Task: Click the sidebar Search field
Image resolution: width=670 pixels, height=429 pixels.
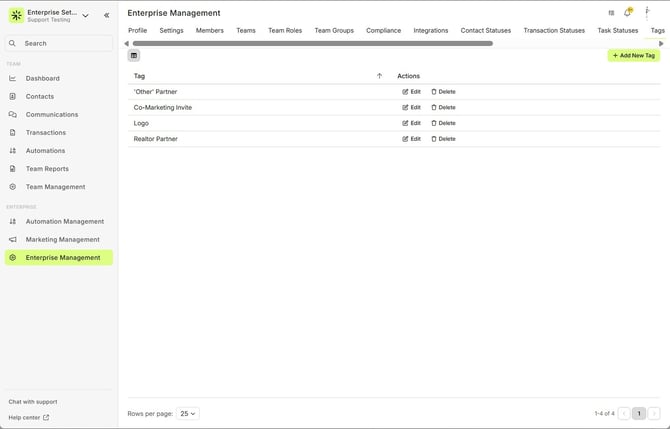Action: pyautogui.click(x=60, y=43)
